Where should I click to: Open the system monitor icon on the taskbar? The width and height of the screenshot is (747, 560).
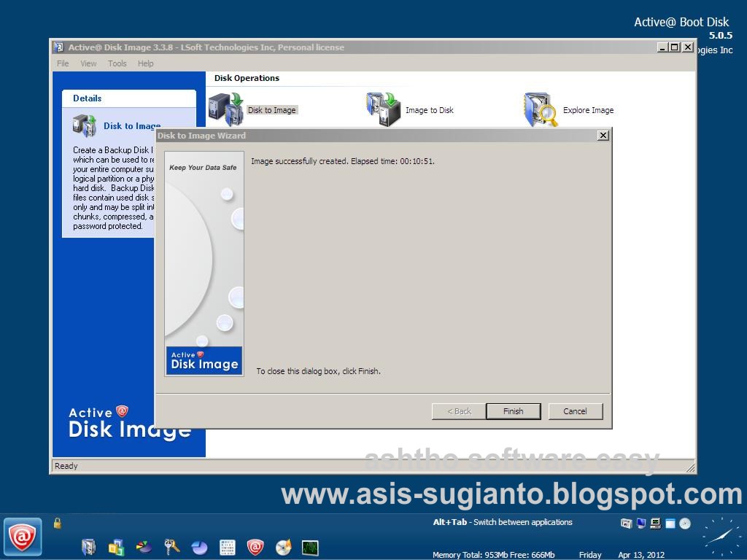(309, 547)
